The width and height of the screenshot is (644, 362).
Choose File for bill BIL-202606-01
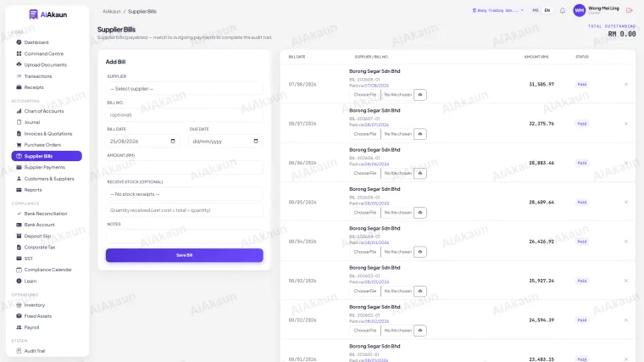pyautogui.click(x=364, y=173)
